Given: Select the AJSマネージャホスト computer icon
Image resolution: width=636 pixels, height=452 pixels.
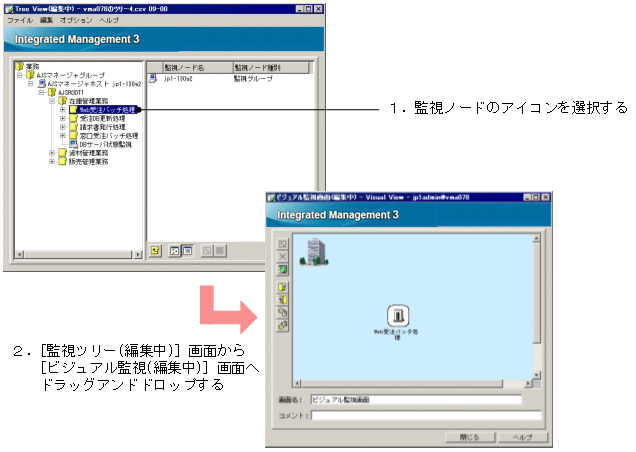Looking at the screenshot, I should [41, 84].
